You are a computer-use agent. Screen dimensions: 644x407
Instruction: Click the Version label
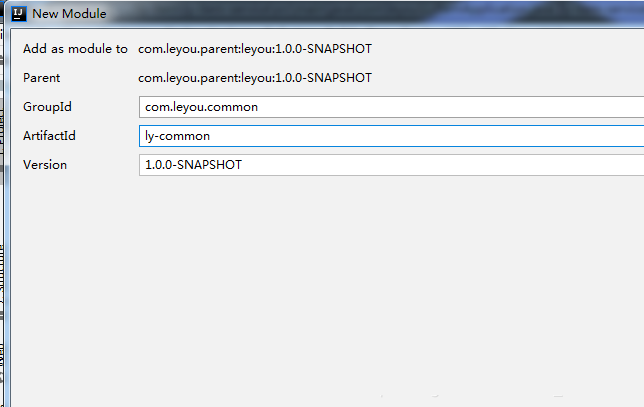(45, 165)
